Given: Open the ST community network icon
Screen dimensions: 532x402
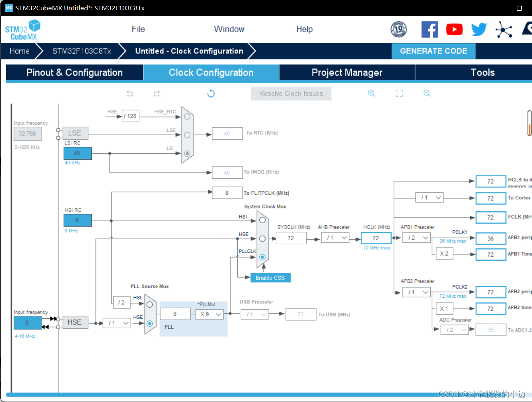Looking at the screenshot, I should [x=504, y=29].
